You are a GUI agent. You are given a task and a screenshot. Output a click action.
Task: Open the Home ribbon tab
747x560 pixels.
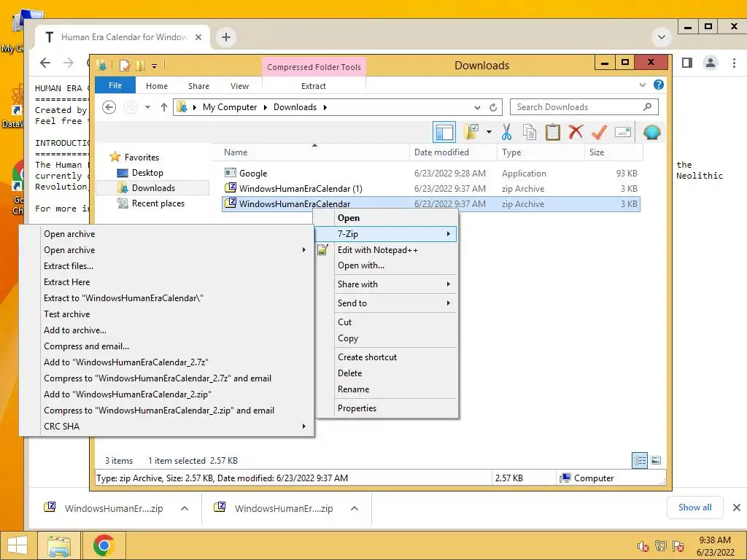(x=157, y=86)
